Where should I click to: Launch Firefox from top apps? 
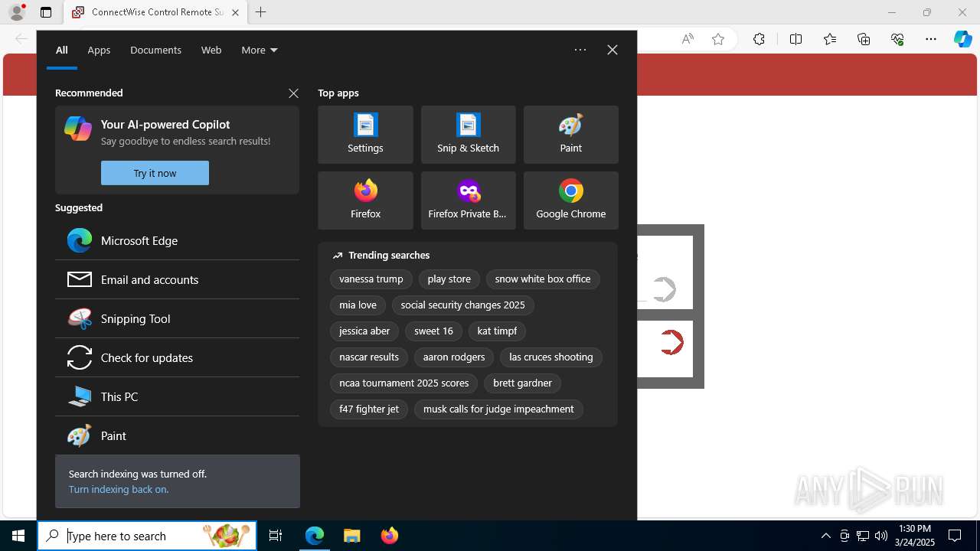(x=365, y=201)
